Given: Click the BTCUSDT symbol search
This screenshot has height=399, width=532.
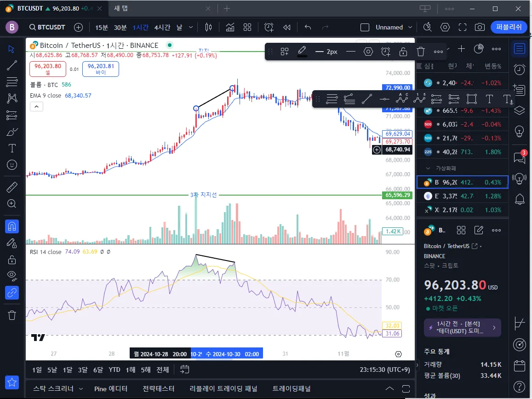Looking at the screenshot, I should (x=47, y=27).
